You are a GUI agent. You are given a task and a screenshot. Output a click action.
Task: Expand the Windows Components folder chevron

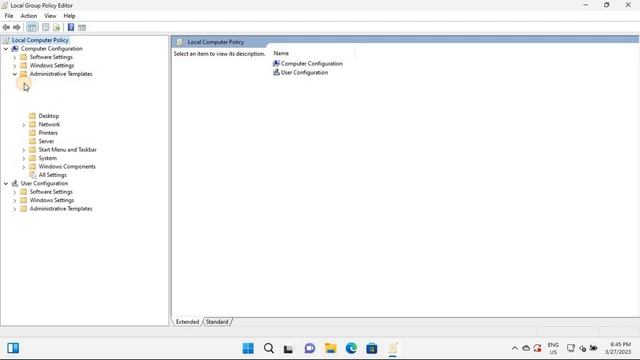coord(24,167)
